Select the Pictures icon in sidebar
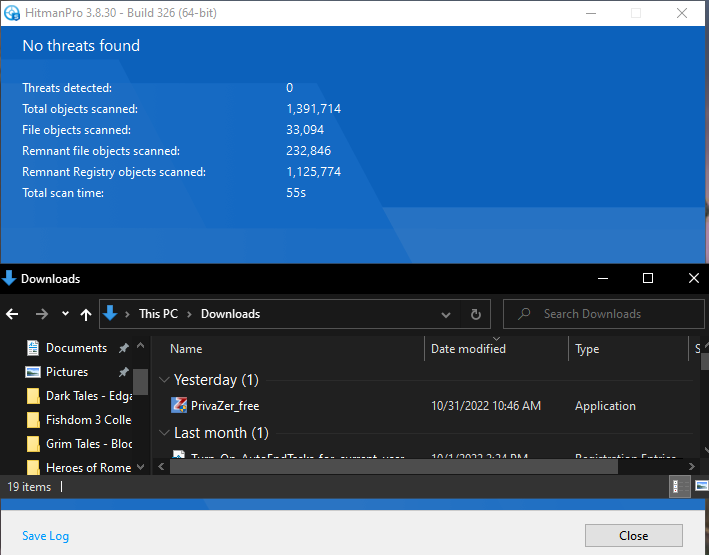 (x=33, y=372)
